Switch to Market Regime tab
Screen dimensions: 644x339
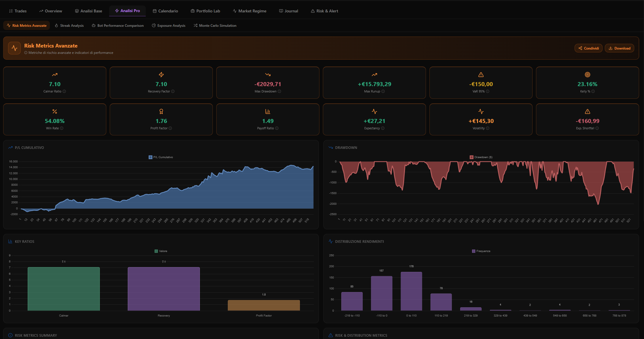point(249,11)
